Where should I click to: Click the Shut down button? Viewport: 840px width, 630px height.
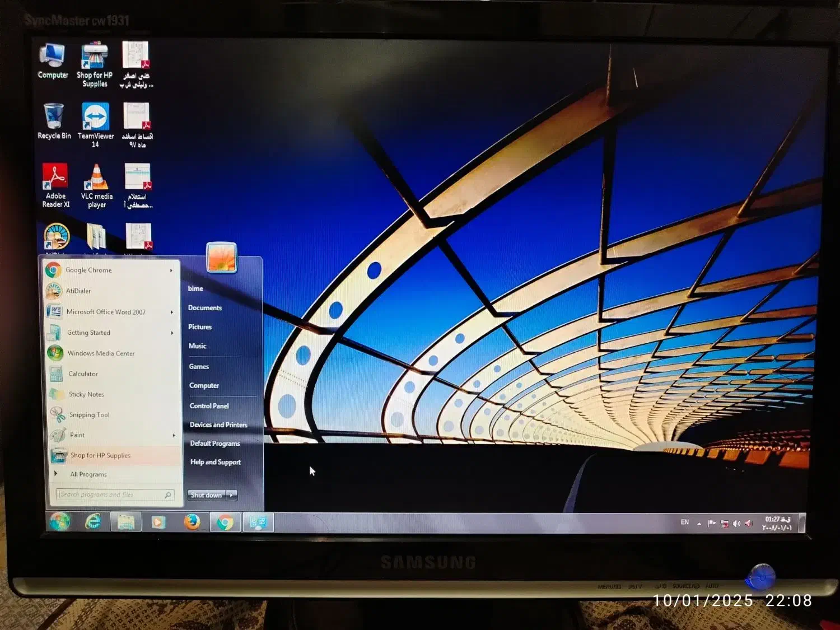(207, 495)
